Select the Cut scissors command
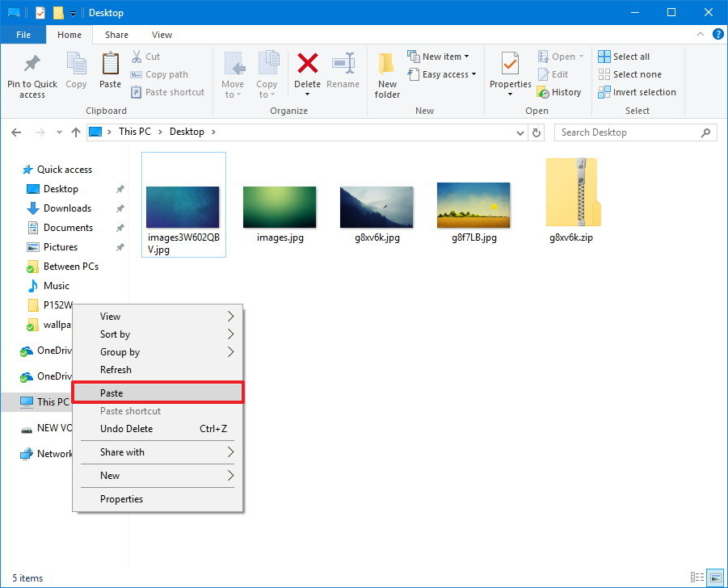The image size is (728, 588). (145, 57)
